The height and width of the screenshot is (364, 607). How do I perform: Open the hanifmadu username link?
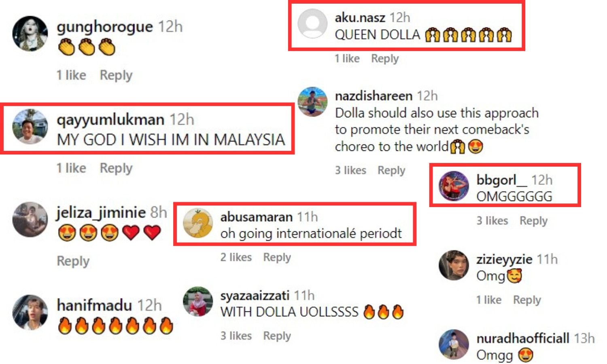[x=94, y=305]
